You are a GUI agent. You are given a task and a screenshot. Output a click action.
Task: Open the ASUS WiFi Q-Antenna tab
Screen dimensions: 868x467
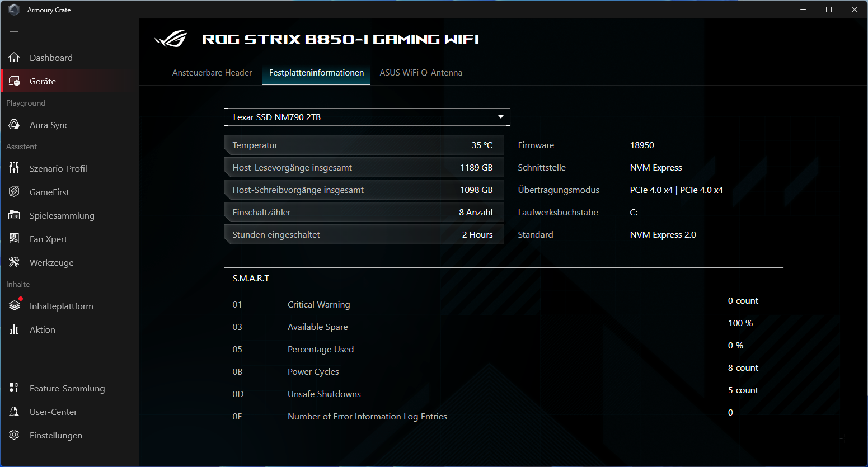coord(421,73)
